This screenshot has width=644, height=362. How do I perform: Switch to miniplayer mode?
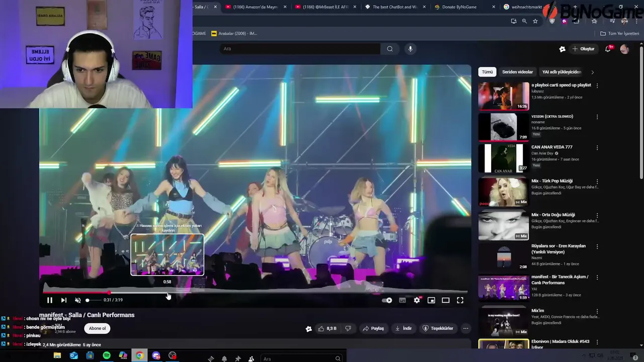pyautogui.click(x=431, y=300)
